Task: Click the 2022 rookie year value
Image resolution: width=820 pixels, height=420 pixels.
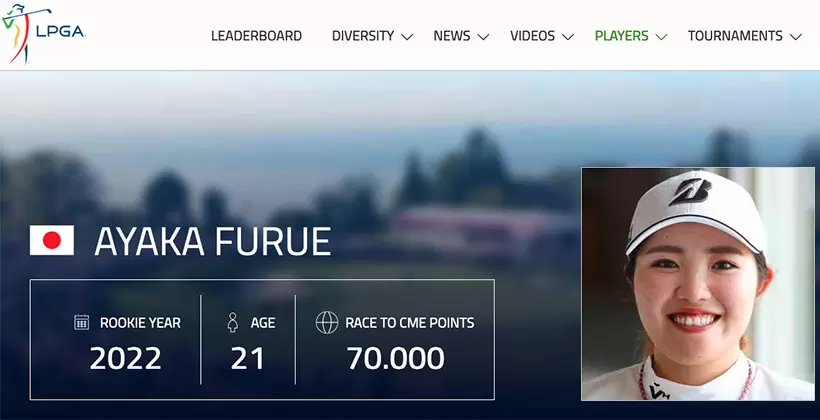Action: [127, 357]
